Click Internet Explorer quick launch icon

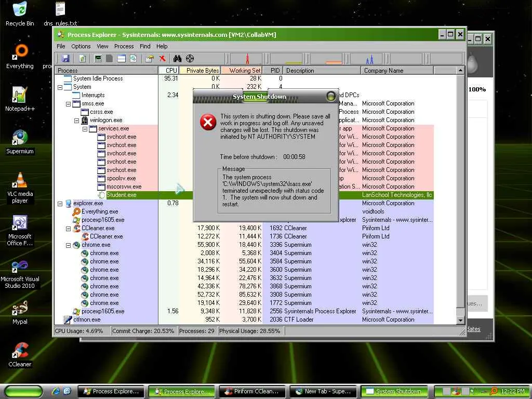(56, 391)
